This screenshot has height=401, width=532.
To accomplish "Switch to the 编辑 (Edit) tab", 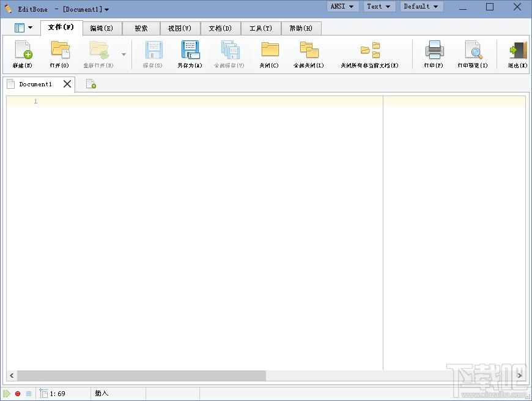I will (100, 28).
